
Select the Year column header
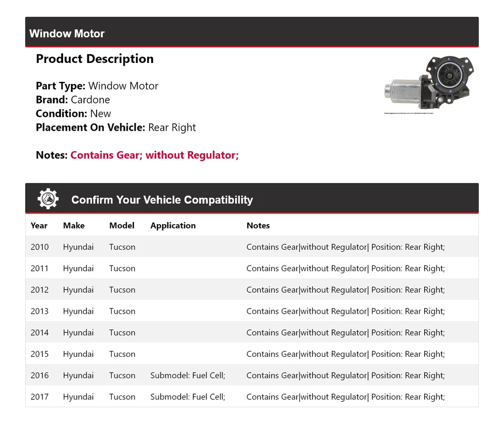pyautogui.click(x=39, y=226)
